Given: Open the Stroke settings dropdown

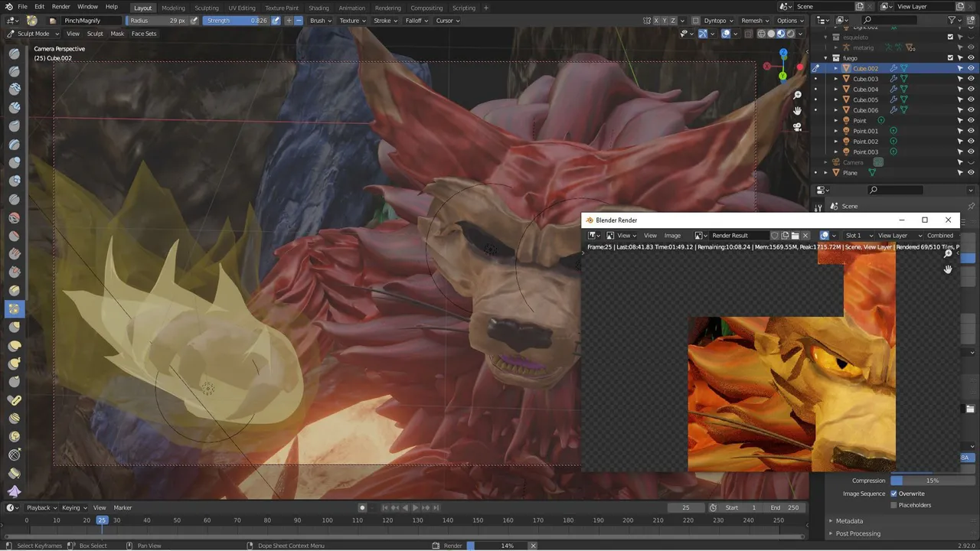Looking at the screenshot, I should click(385, 21).
